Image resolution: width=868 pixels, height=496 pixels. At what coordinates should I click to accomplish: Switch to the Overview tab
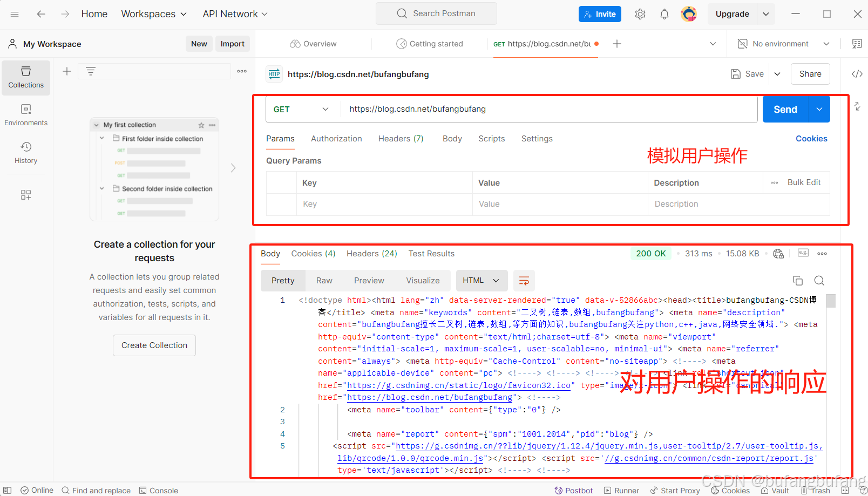(314, 44)
